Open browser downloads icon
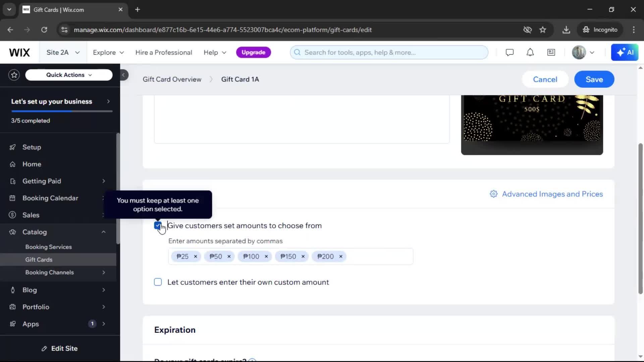The height and width of the screenshot is (362, 644). click(x=566, y=30)
